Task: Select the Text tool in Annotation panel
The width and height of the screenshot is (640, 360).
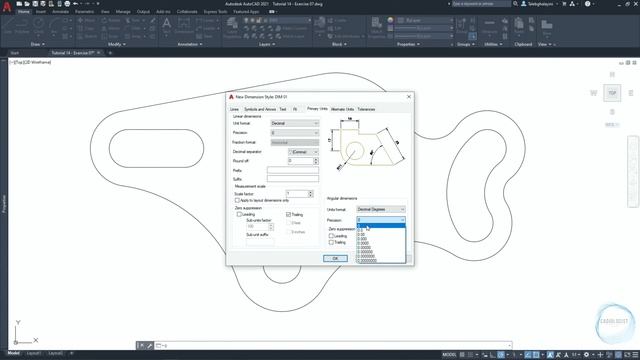Action: 167,25
